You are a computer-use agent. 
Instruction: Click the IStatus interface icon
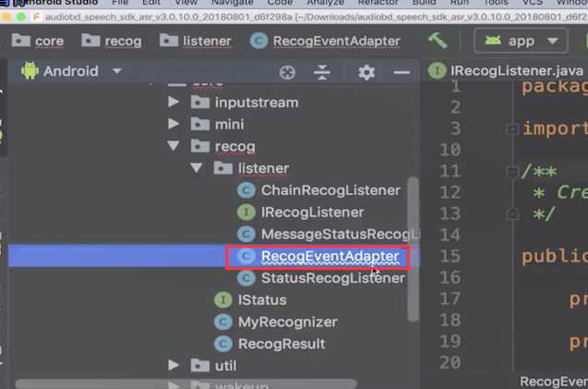(x=223, y=299)
